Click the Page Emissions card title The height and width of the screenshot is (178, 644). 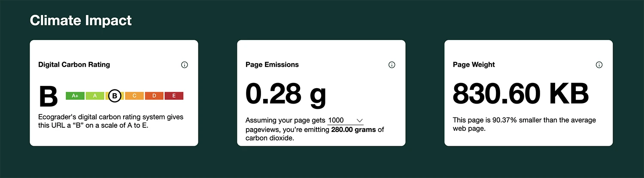click(272, 65)
